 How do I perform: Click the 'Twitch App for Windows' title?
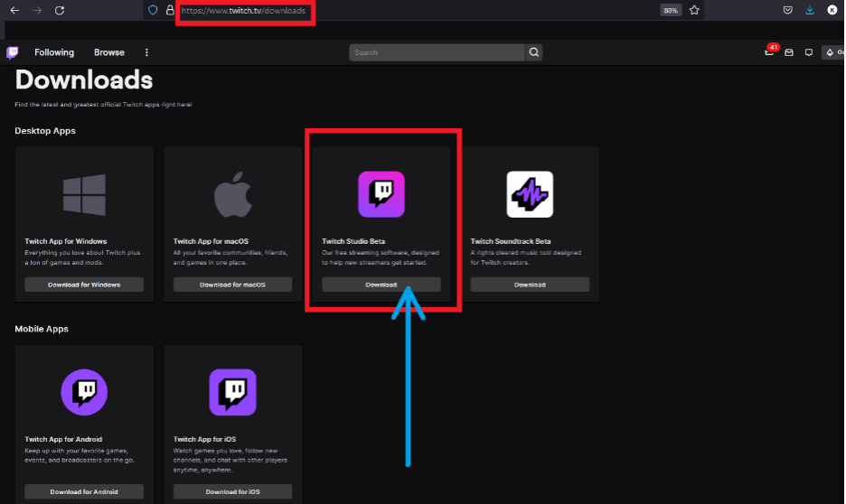(x=66, y=241)
